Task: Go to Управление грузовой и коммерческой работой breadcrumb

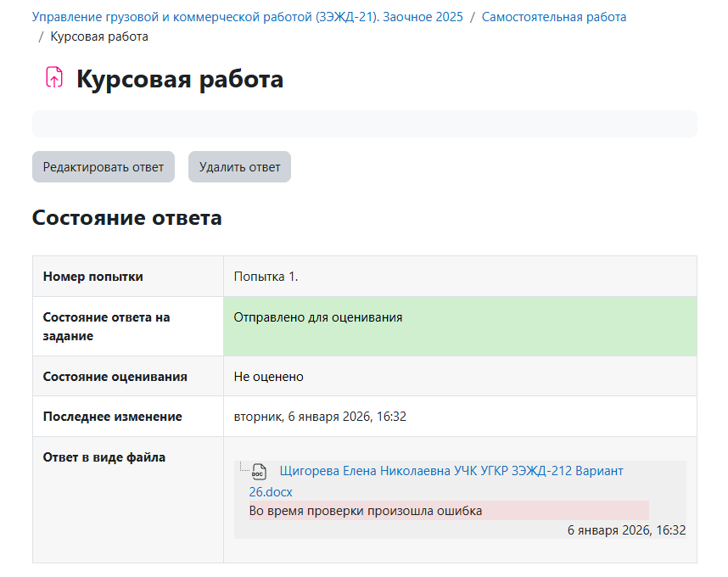Action: (x=247, y=17)
